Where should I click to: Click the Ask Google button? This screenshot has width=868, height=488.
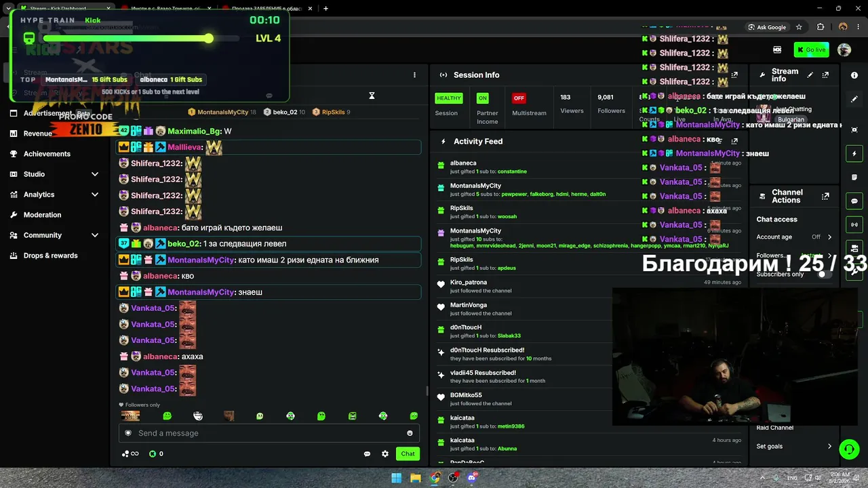tap(767, 27)
